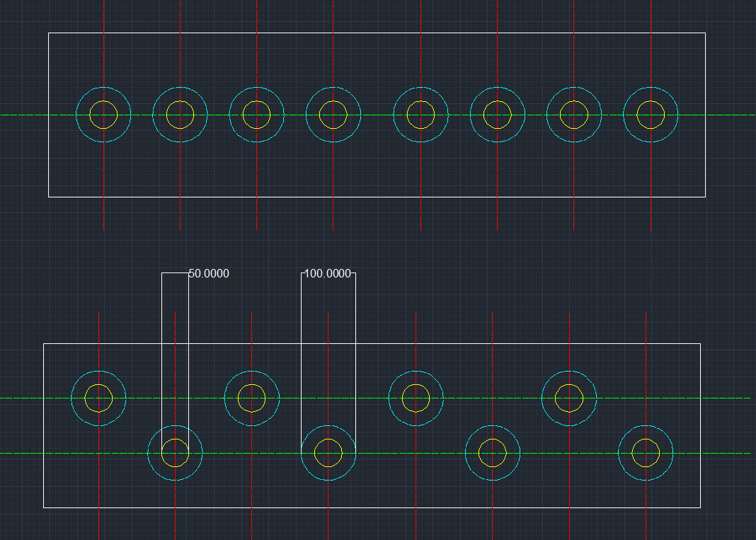Image resolution: width=756 pixels, height=540 pixels.
Task: Select the top-left corner of the upper rectangle
Action: coord(48,33)
